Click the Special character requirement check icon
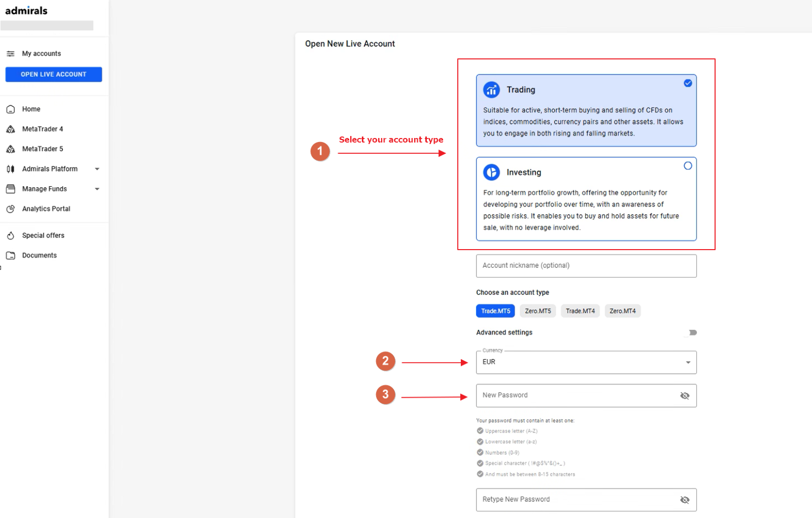This screenshot has width=812, height=518. (x=480, y=463)
